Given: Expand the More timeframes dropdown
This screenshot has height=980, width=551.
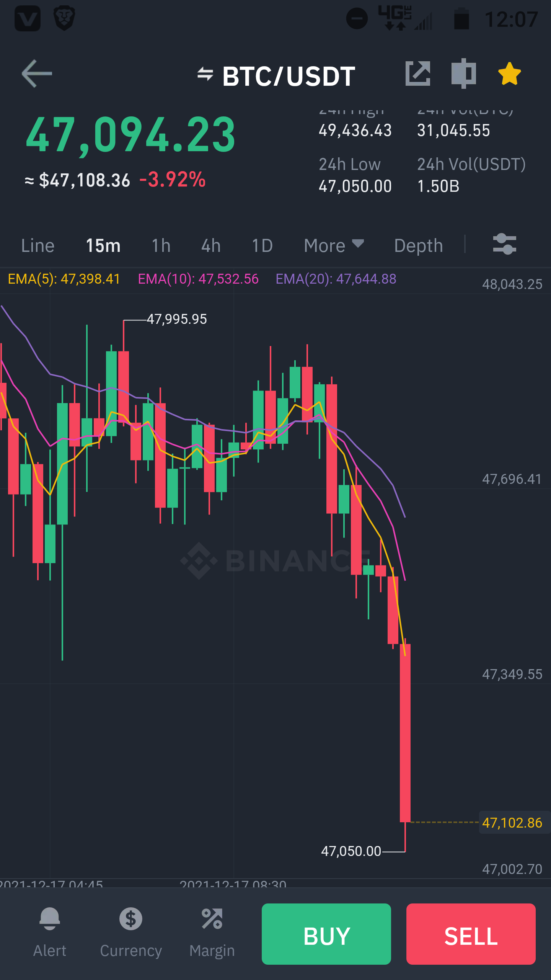Looking at the screenshot, I should click(334, 245).
